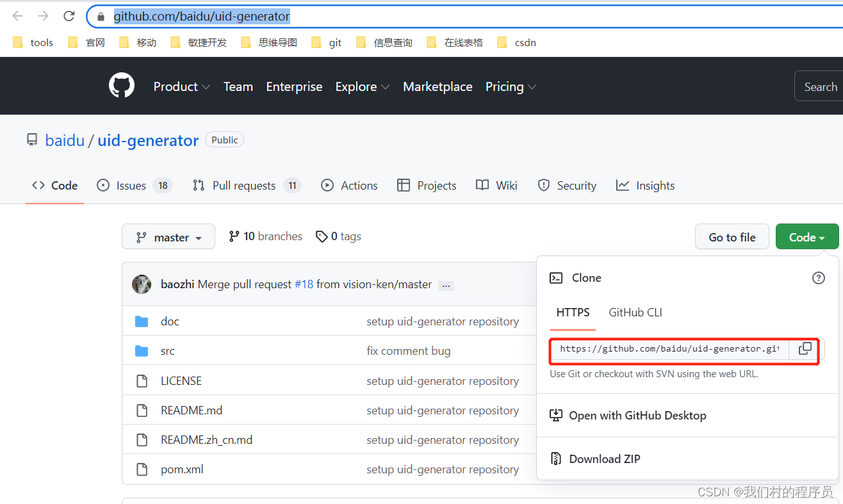Open the Enterprise nav link
Screen dimensions: 843x504
pos(294,86)
